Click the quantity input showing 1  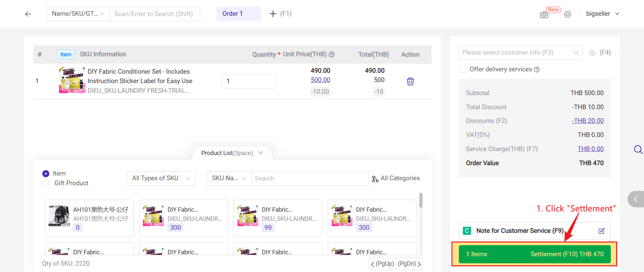(x=249, y=81)
